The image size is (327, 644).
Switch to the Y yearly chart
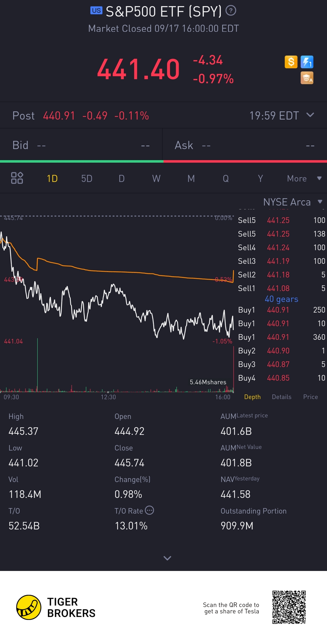click(260, 179)
